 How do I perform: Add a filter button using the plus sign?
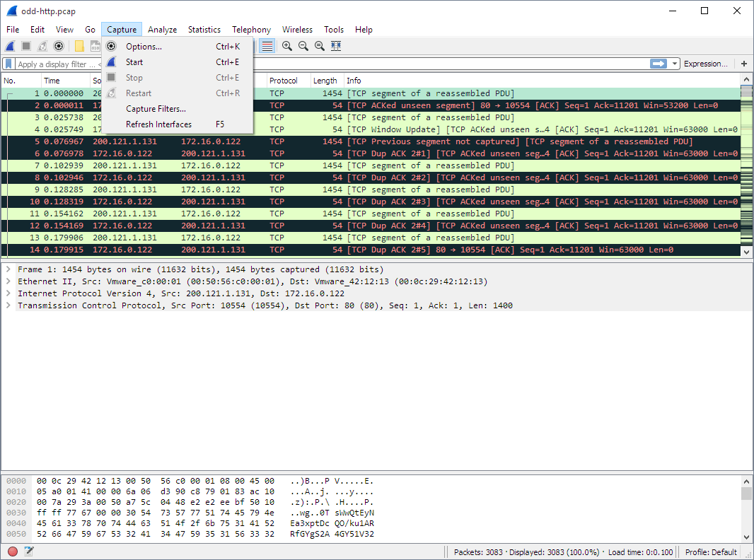[743, 63]
